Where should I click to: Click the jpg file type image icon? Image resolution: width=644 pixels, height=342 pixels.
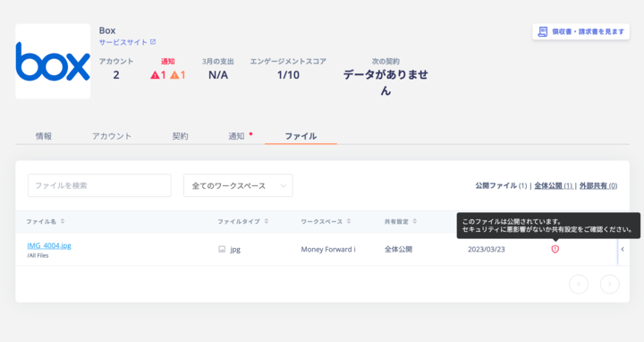222,249
